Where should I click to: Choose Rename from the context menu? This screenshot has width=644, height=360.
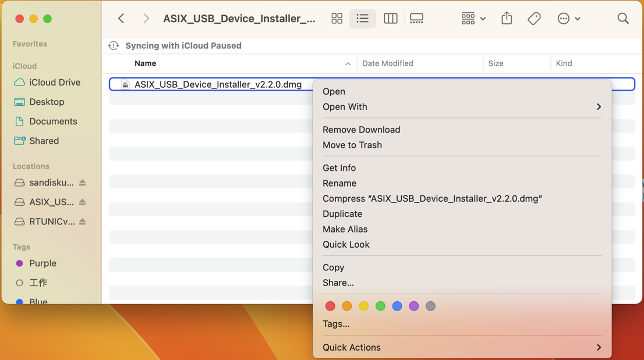pos(462,183)
